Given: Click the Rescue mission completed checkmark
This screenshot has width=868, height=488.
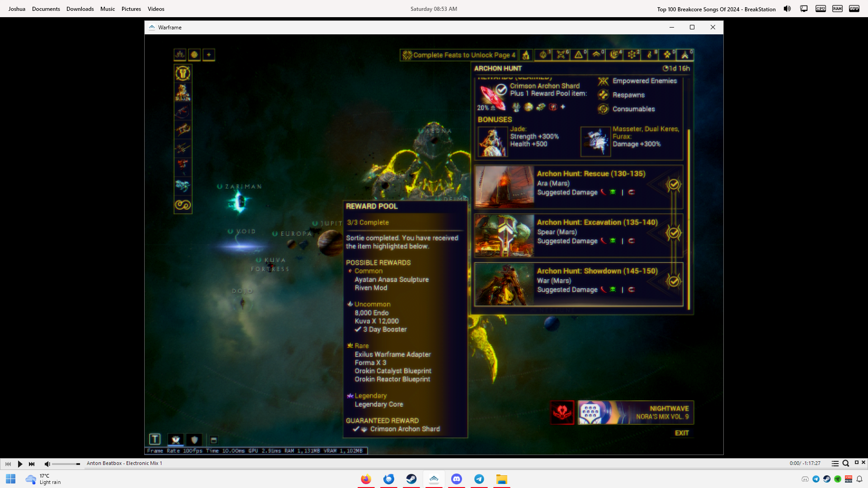Looking at the screenshot, I should (674, 184).
